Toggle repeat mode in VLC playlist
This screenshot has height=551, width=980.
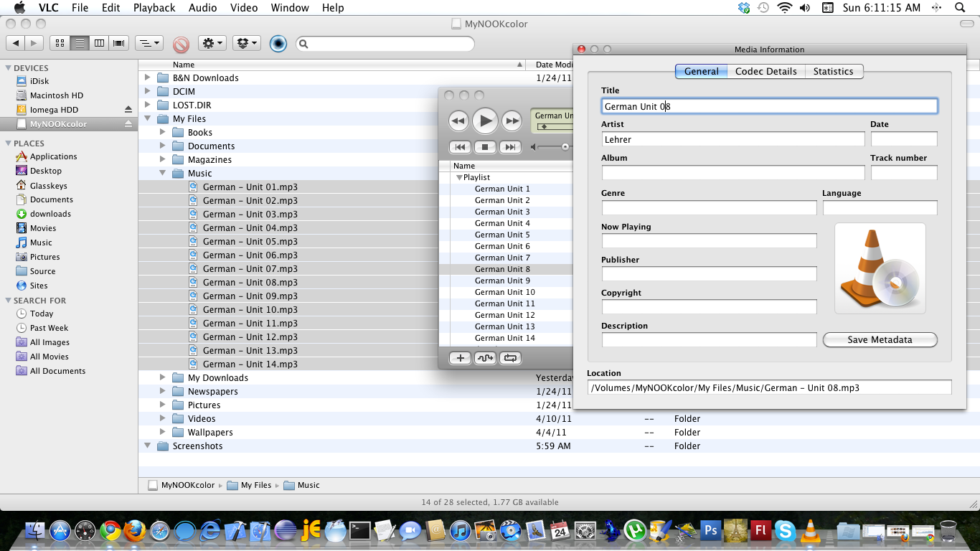pyautogui.click(x=510, y=358)
